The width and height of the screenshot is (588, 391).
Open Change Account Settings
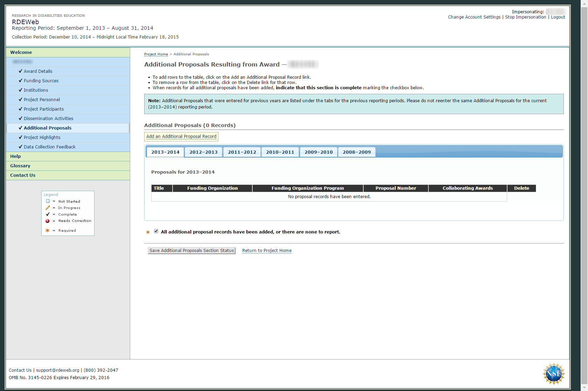(x=474, y=17)
